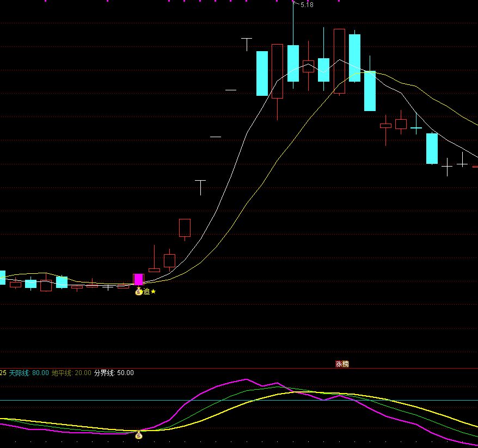Image resolution: width=478 pixels, height=448 pixels.
Task: Click the money bag icon in the indicator panel
Action: 139,435
